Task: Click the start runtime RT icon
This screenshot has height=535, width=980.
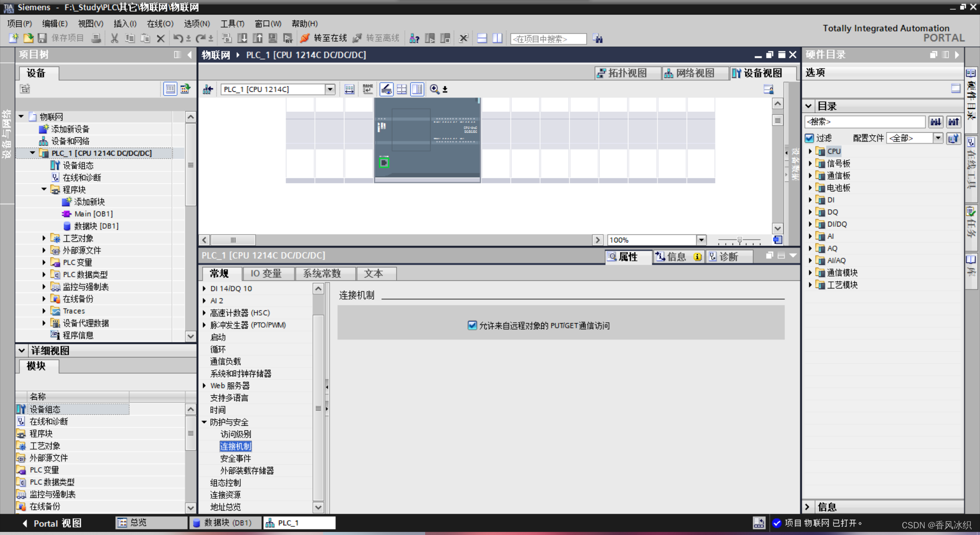Action: tap(288, 38)
